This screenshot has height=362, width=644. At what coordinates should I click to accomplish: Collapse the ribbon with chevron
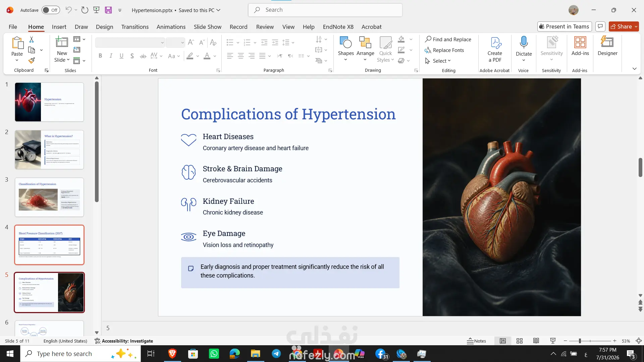point(634,69)
